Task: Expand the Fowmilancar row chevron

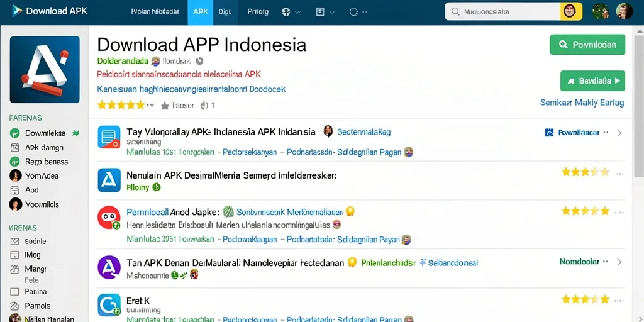Action: point(619,133)
